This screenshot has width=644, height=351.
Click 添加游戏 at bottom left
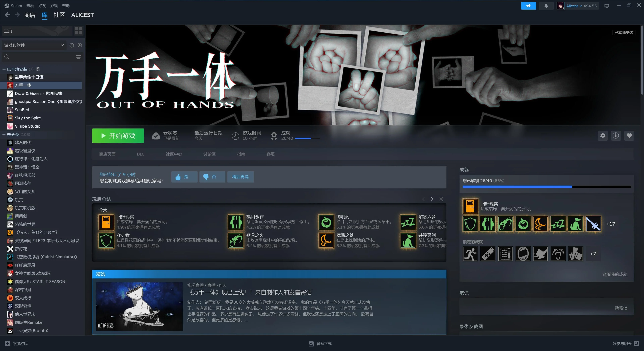[x=16, y=344]
